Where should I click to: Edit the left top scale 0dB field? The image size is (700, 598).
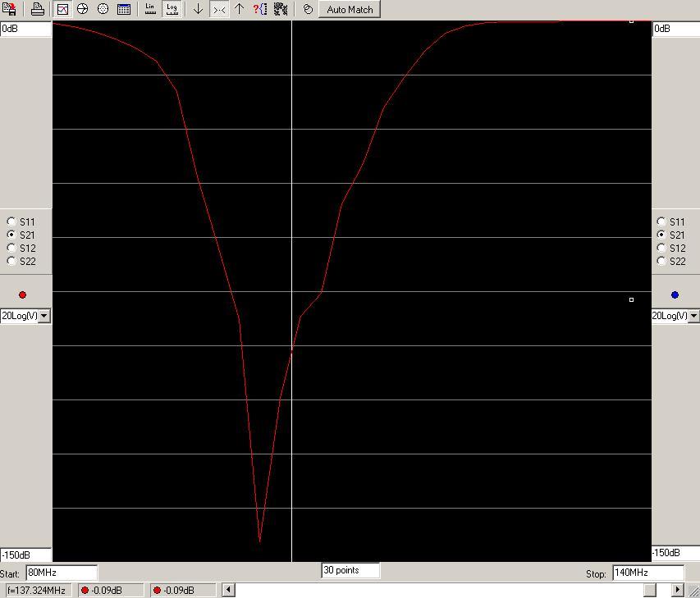pyautogui.click(x=26, y=29)
